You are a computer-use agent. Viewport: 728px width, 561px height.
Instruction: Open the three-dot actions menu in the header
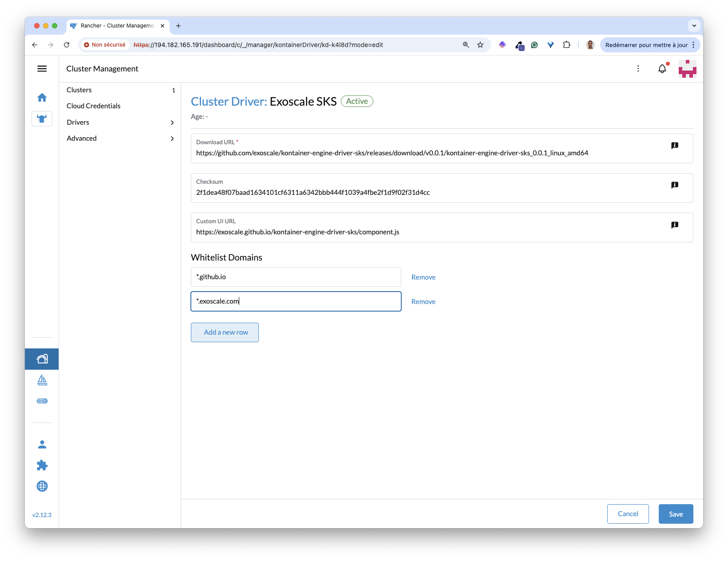pos(638,69)
